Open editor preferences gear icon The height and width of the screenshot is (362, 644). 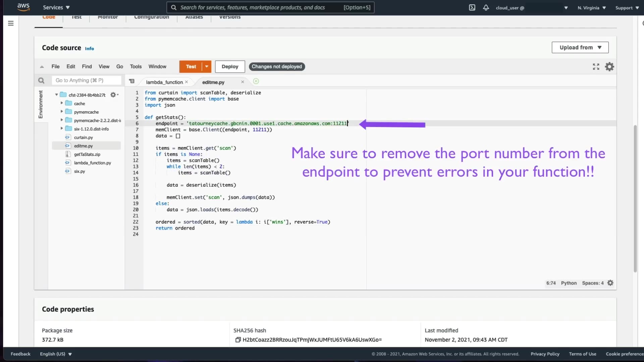(x=609, y=67)
